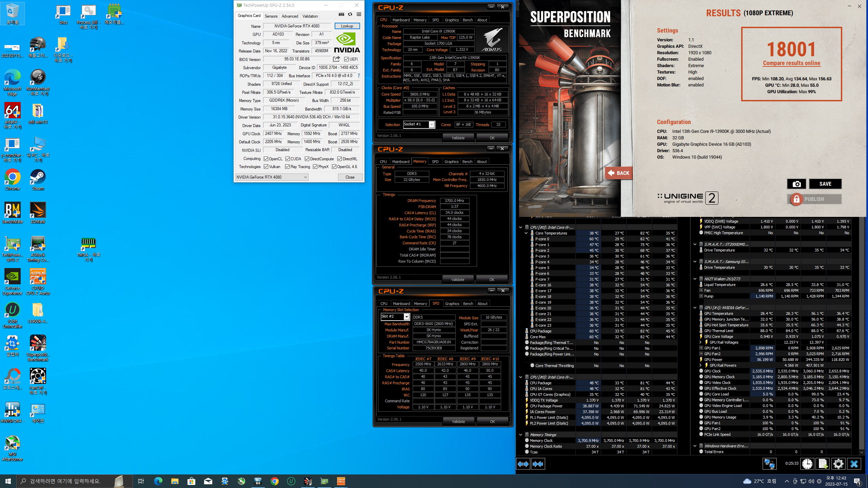Screen dimensions: 868x488
Task: Collapse Core Temperatures tree node
Action: [526, 233]
